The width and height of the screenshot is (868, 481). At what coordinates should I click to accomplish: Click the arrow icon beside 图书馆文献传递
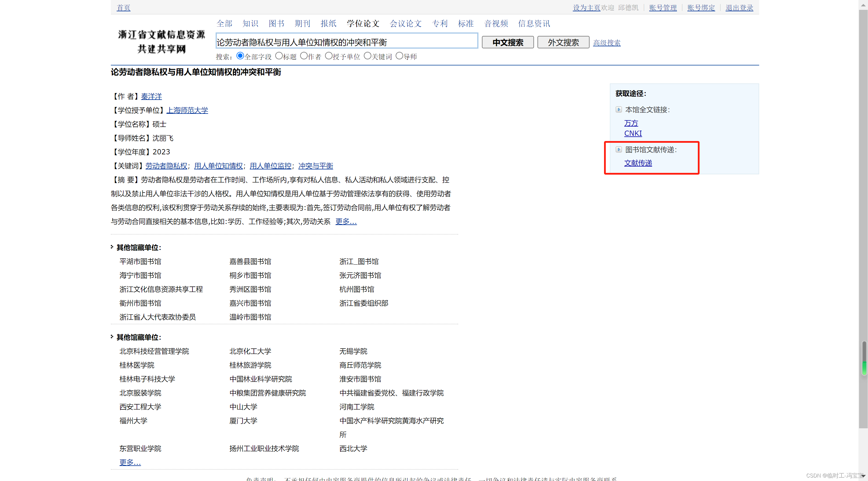click(x=619, y=149)
